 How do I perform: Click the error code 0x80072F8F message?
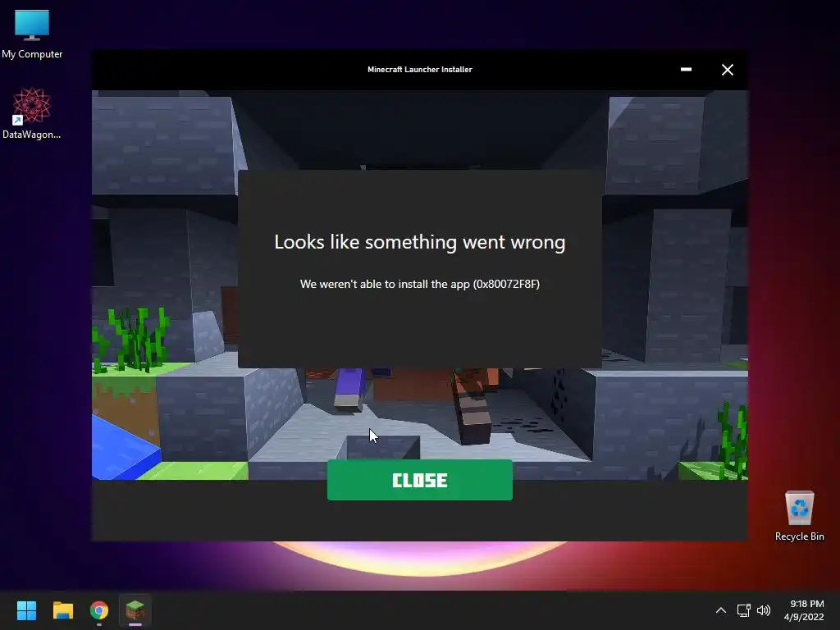419,284
